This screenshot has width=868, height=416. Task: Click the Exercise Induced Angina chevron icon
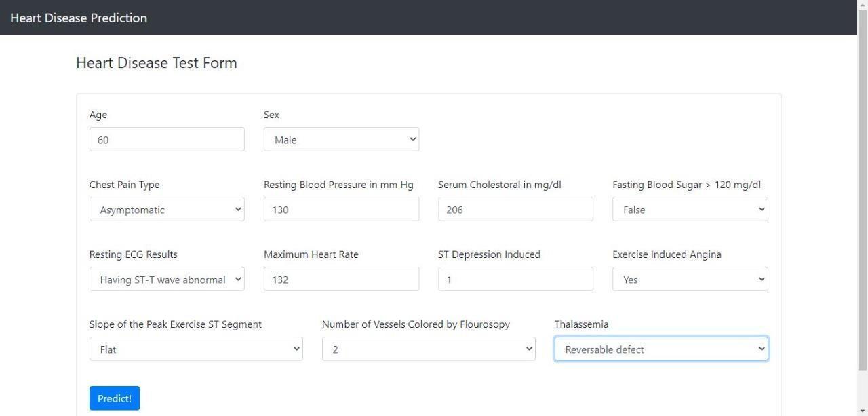click(762, 280)
